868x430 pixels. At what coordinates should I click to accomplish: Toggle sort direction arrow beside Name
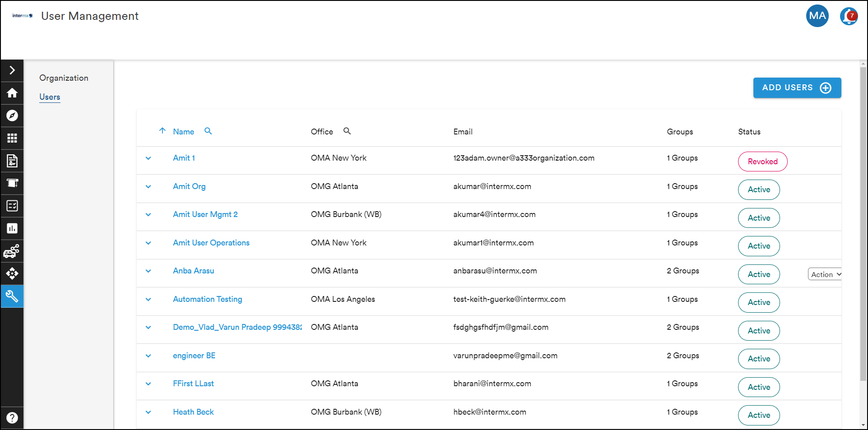point(162,131)
